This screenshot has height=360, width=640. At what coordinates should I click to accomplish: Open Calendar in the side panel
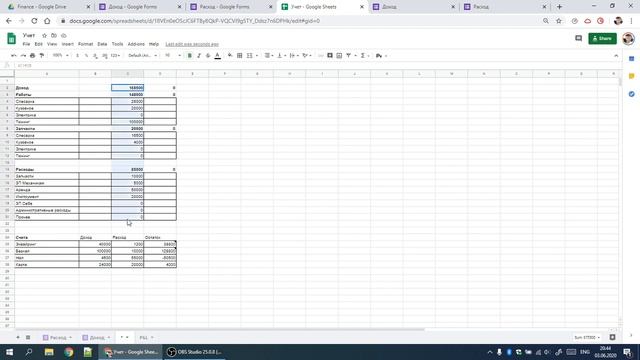(x=631, y=59)
